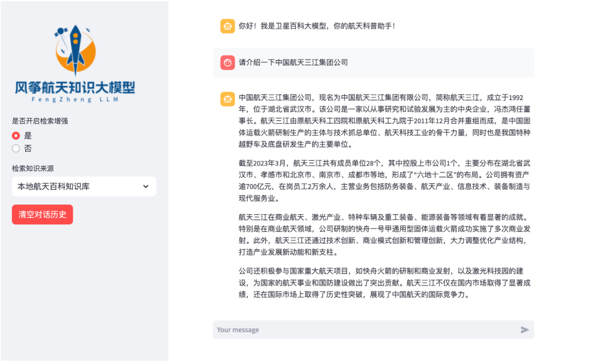The width and height of the screenshot is (592, 364).
Task: Click the user question about 中国航天三江集团公司
Action: [x=293, y=62]
